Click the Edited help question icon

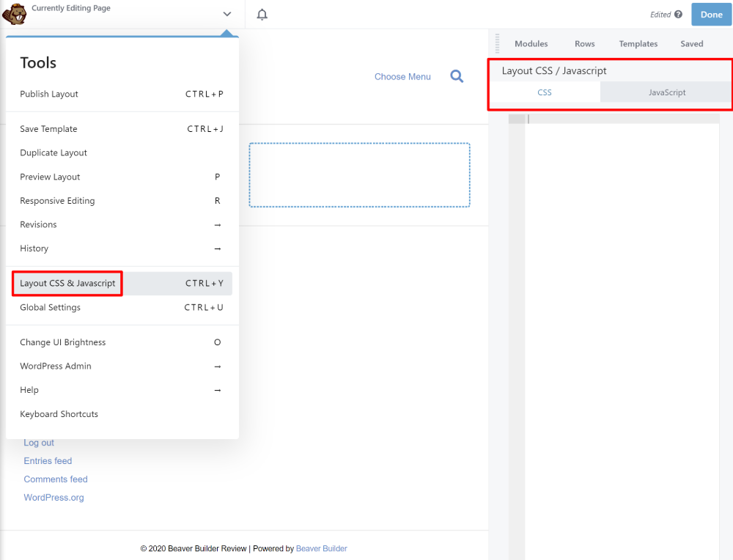[678, 15]
